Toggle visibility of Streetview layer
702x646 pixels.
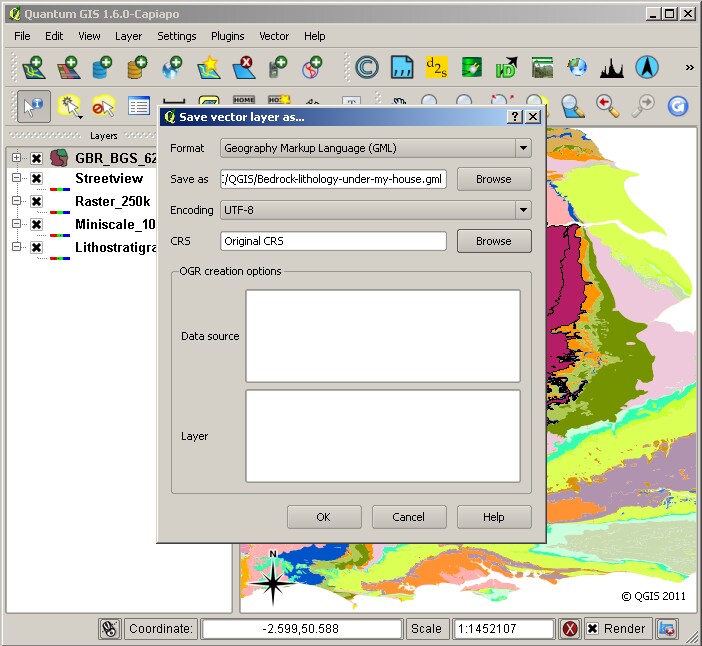[37, 178]
